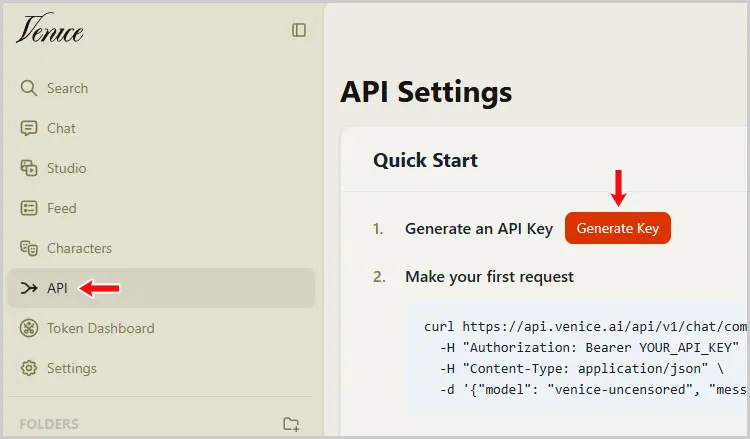The width and height of the screenshot is (750, 439).
Task: Click the Quick Start heading
Action: [x=425, y=160]
